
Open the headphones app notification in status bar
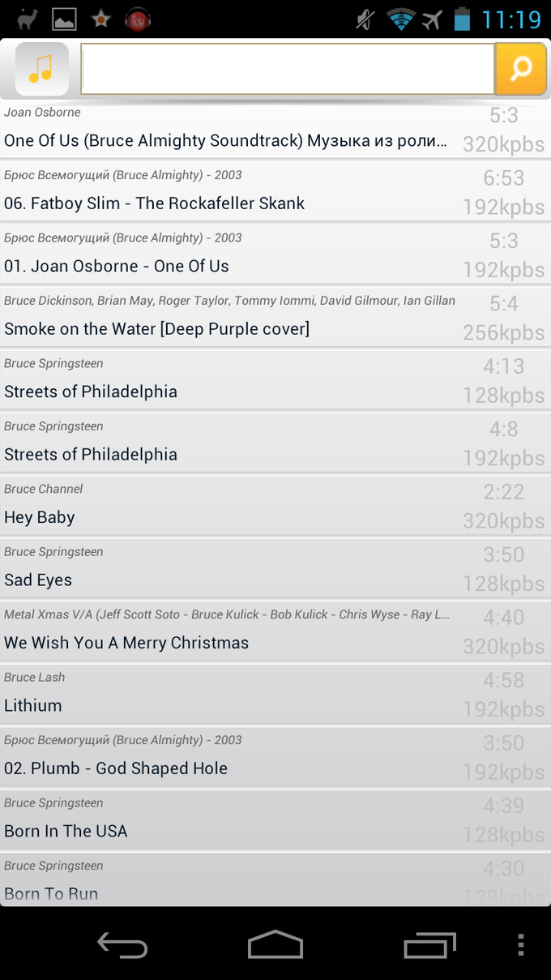point(137,18)
